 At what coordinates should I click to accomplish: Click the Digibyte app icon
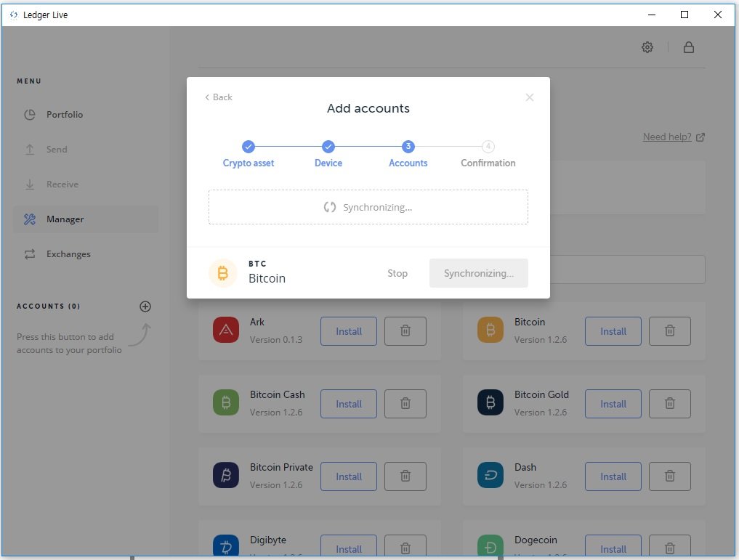pyautogui.click(x=226, y=545)
